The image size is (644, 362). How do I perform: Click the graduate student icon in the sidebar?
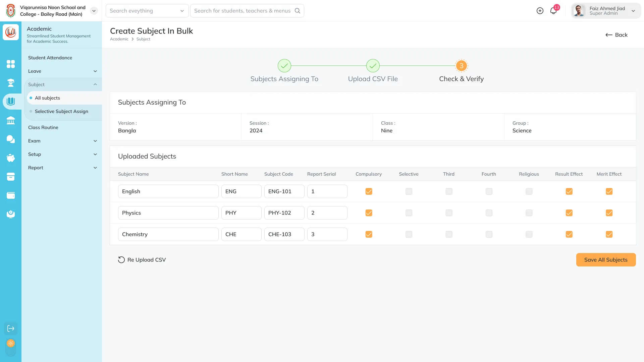coord(11,83)
